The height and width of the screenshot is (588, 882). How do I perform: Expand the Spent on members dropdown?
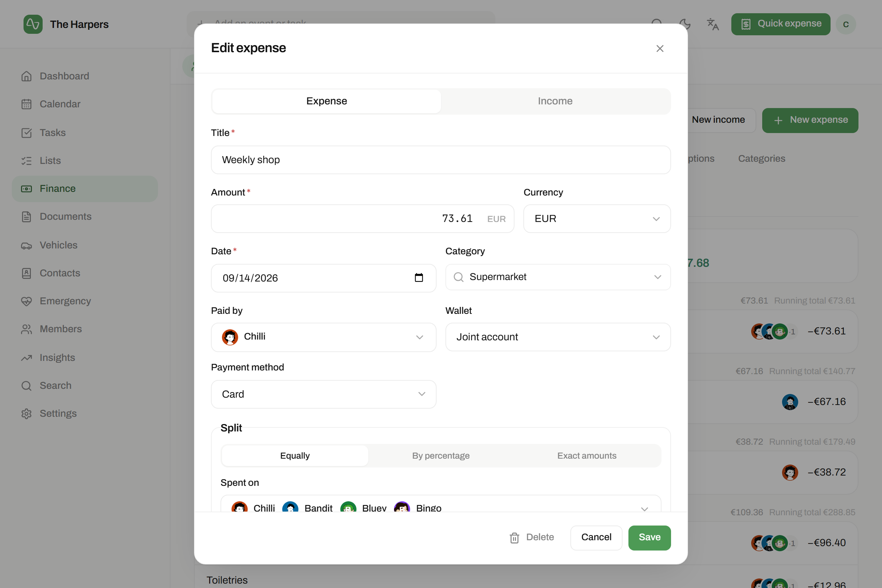point(441,504)
